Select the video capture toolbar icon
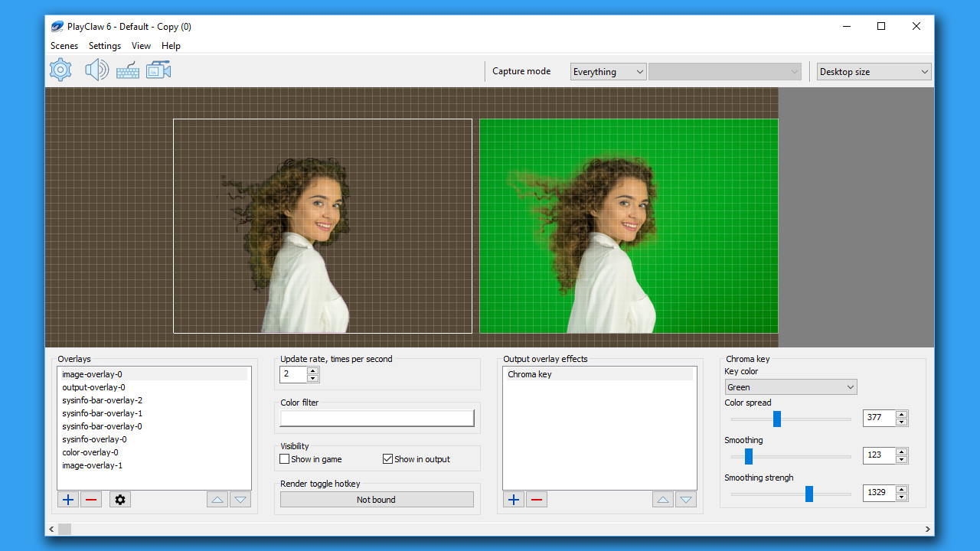This screenshot has height=551, width=980. pos(158,70)
